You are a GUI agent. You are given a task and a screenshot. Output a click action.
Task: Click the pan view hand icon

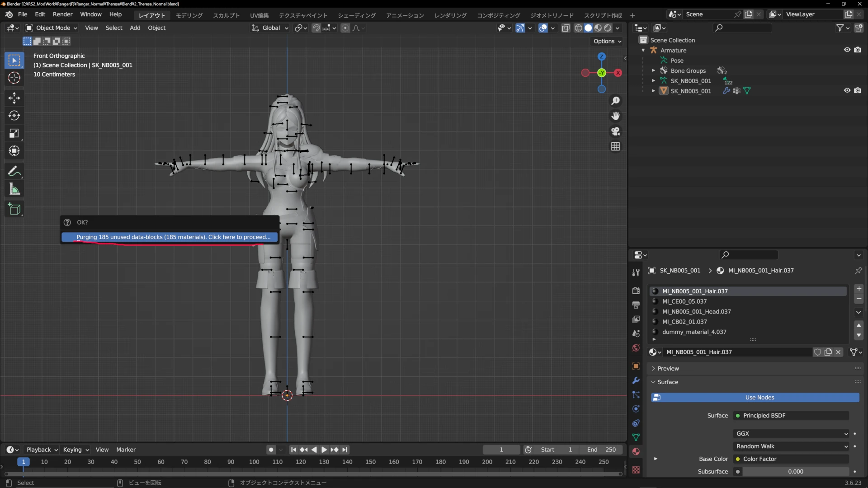click(615, 116)
